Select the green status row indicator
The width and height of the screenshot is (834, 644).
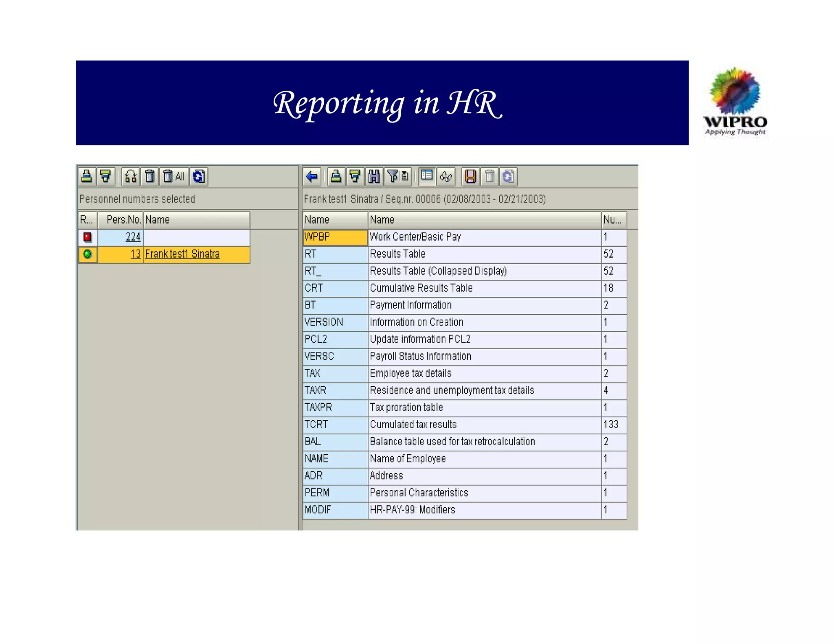[x=88, y=254]
